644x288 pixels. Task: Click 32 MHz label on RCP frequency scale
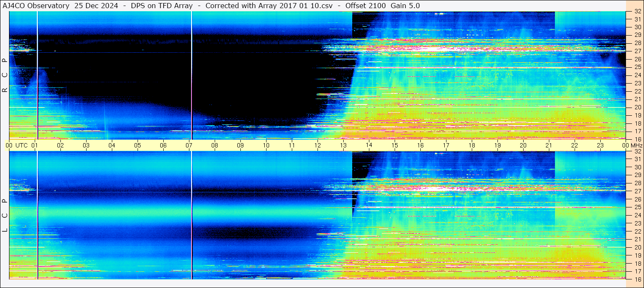pos(637,12)
